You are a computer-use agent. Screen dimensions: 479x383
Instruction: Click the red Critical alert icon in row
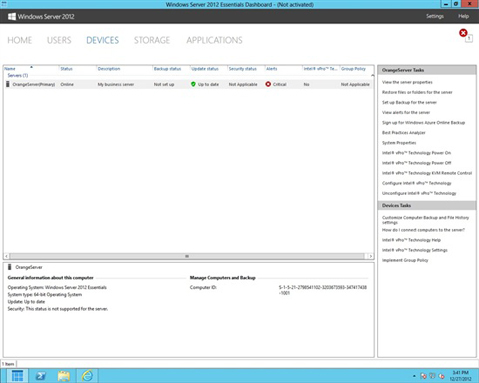(x=268, y=84)
